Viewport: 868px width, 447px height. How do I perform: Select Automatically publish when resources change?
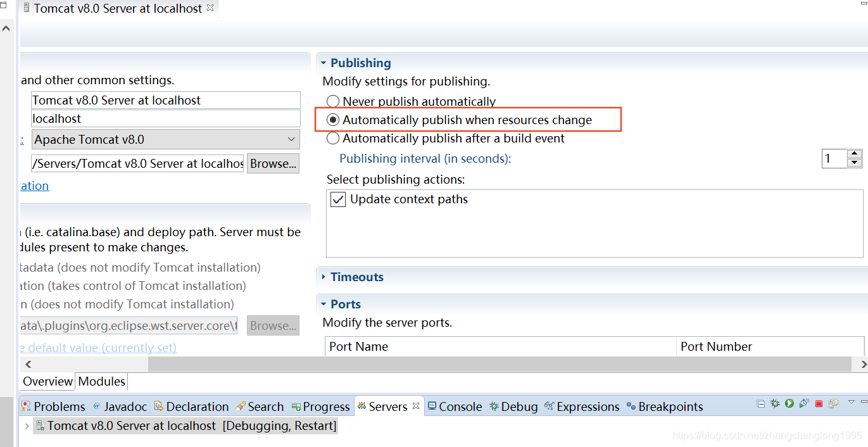pos(333,120)
